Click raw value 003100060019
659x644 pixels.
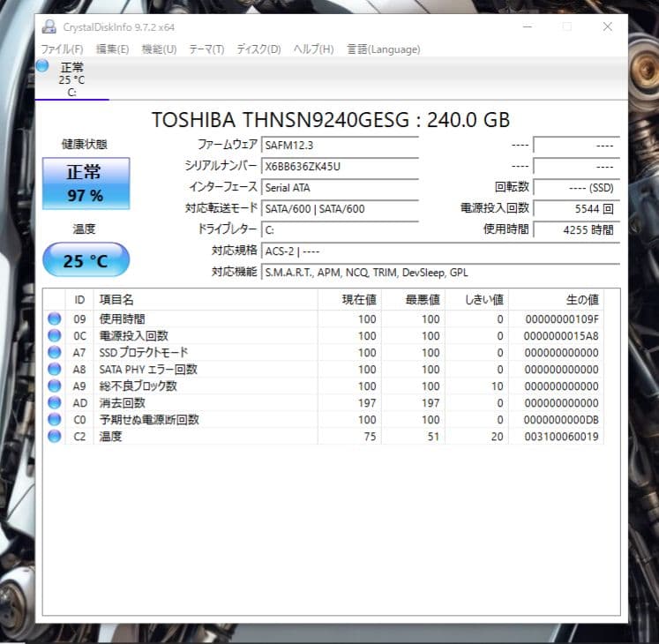561,437
